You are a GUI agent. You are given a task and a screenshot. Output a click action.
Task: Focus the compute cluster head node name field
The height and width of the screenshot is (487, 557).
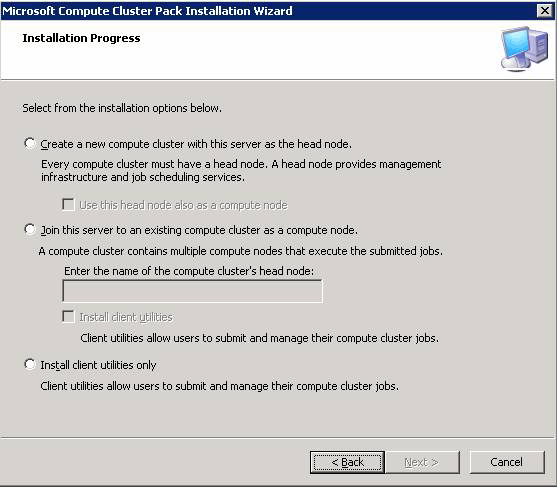193,291
